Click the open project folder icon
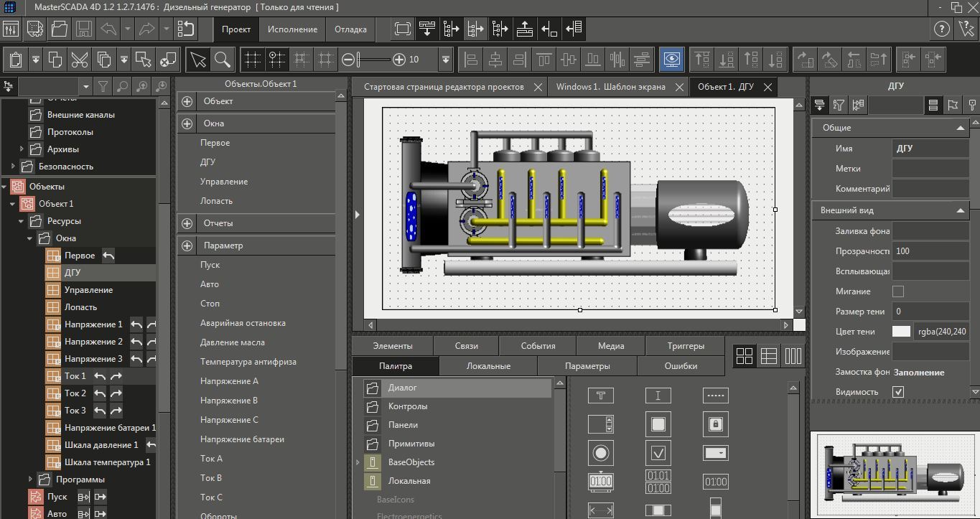The width and height of the screenshot is (980, 519). click(60, 29)
